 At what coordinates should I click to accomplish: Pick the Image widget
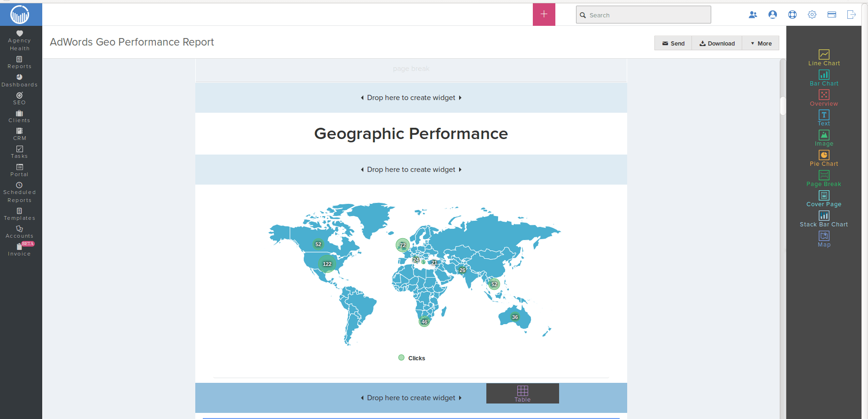(824, 138)
